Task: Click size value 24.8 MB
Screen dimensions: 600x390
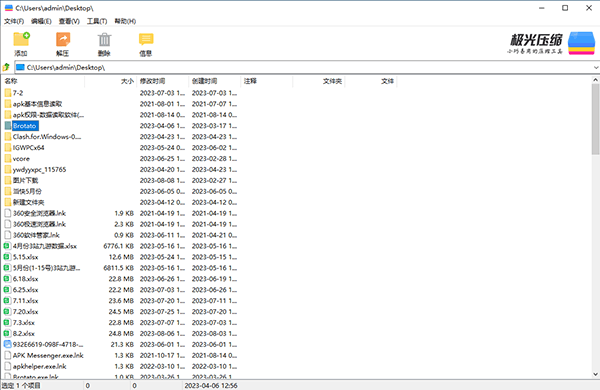Action: point(121,333)
